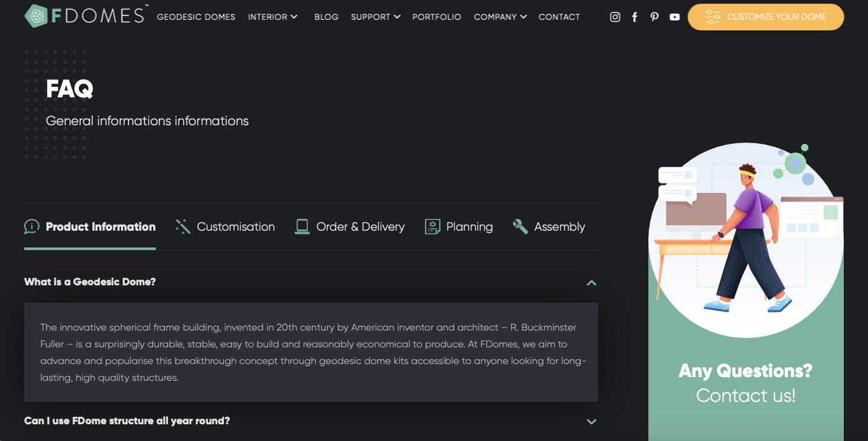This screenshot has width=868, height=441.
Task: Click the Planning blueprint icon
Action: click(x=432, y=227)
